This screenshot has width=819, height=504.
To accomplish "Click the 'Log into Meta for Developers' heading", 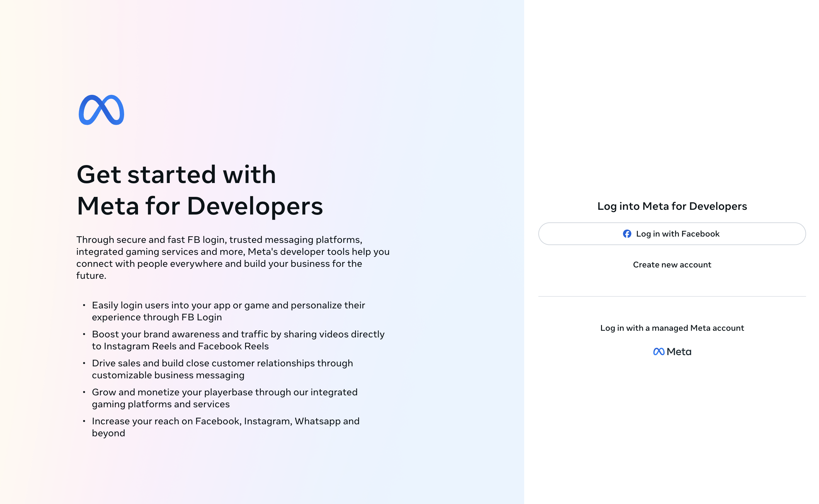I will point(672,206).
